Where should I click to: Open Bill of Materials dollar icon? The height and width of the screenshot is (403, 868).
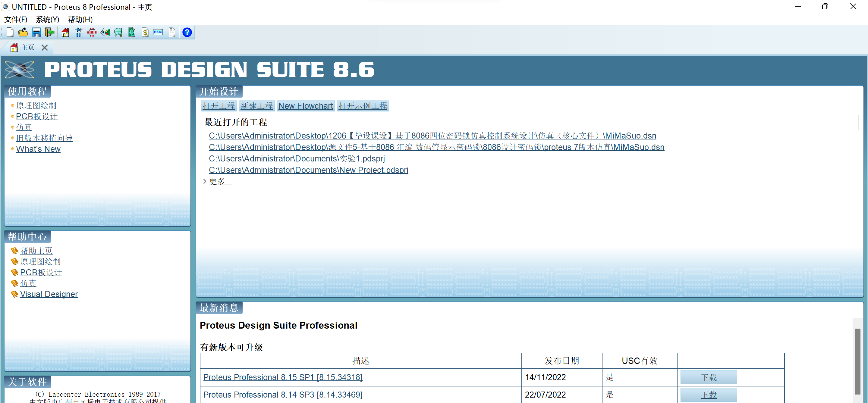pyautogui.click(x=145, y=32)
